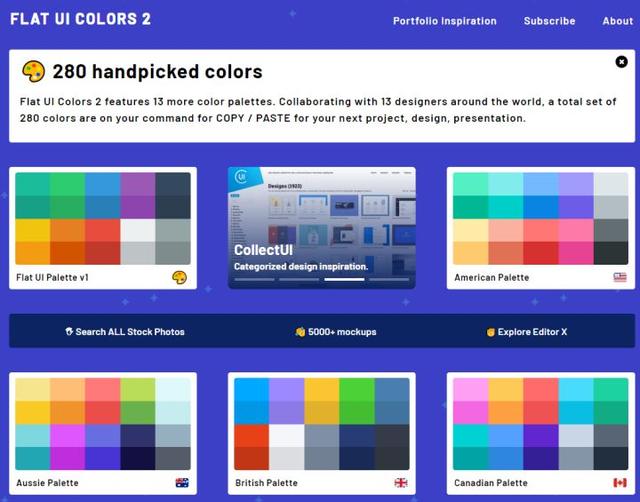Pick the bright green top swatch in British Palette
The width and height of the screenshot is (640, 502).
click(x=356, y=389)
